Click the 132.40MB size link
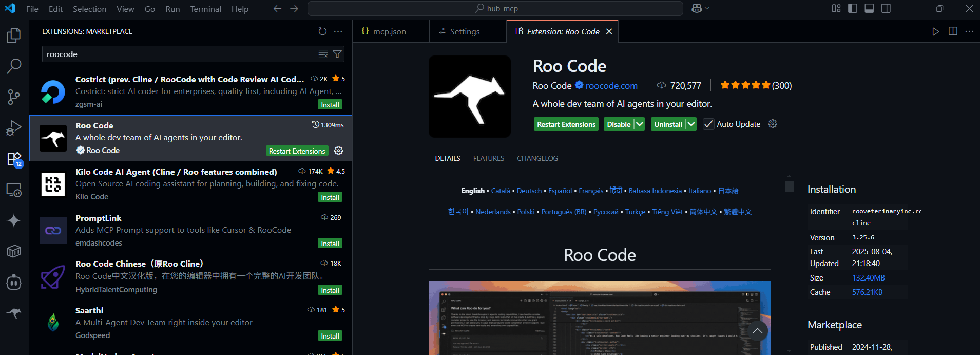Screen dimensions: 980x355 [x=869, y=278]
